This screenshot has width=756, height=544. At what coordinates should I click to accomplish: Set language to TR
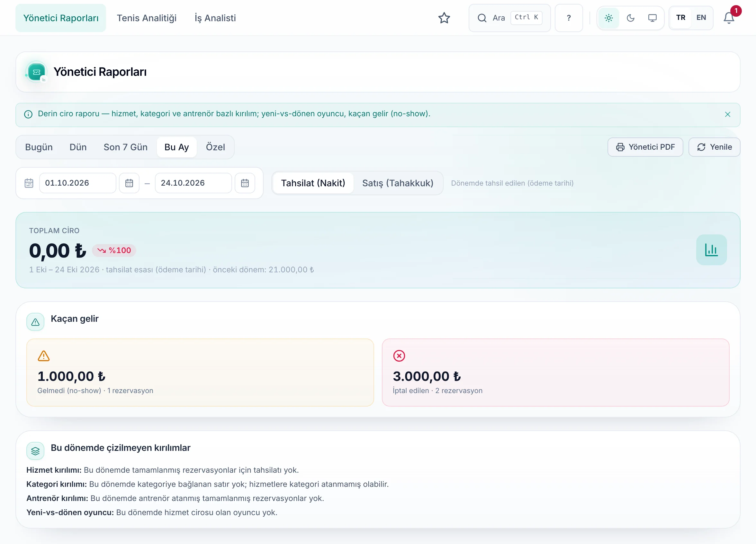(681, 18)
